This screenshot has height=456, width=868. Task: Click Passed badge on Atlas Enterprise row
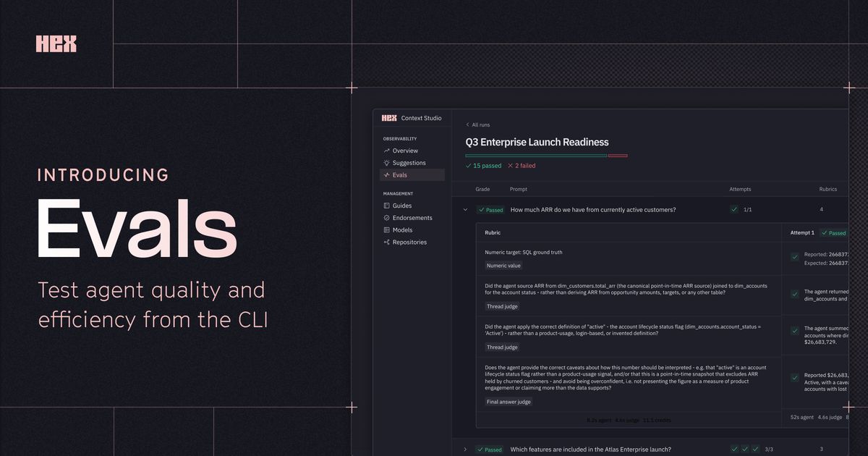[x=490, y=449]
